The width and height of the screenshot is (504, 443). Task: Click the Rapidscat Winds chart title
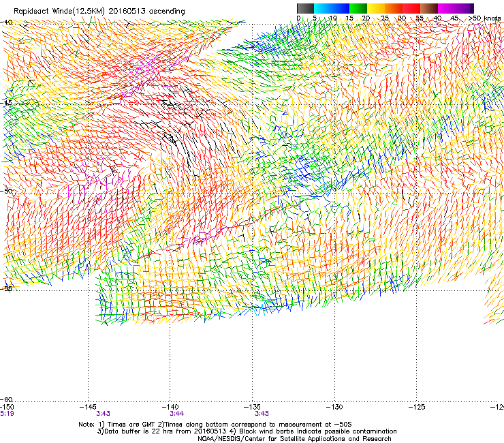99,12
